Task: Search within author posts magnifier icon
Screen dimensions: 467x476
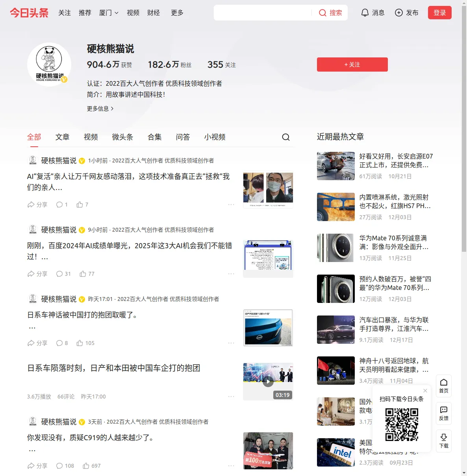Action: coord(286,137)
